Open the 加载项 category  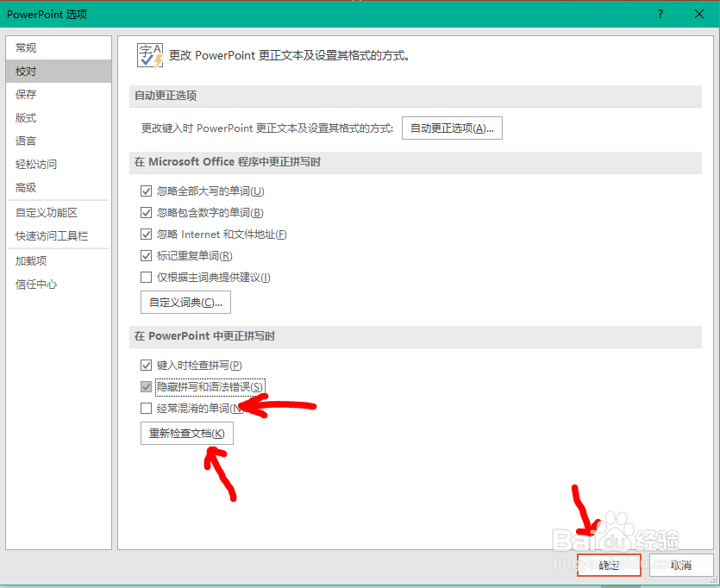pos(59,260)
